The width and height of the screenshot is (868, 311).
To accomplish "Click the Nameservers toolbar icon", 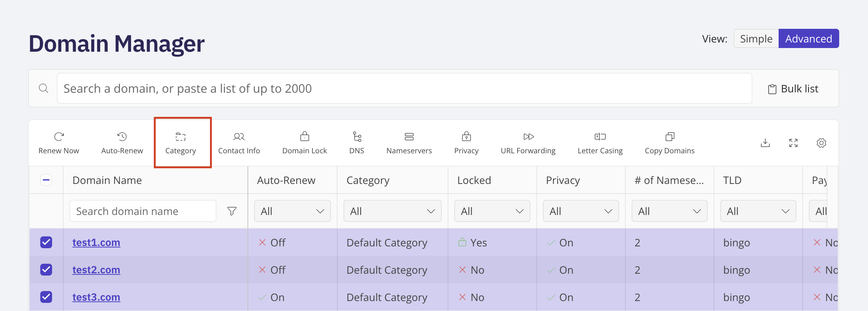I will (x=409, y=143).
